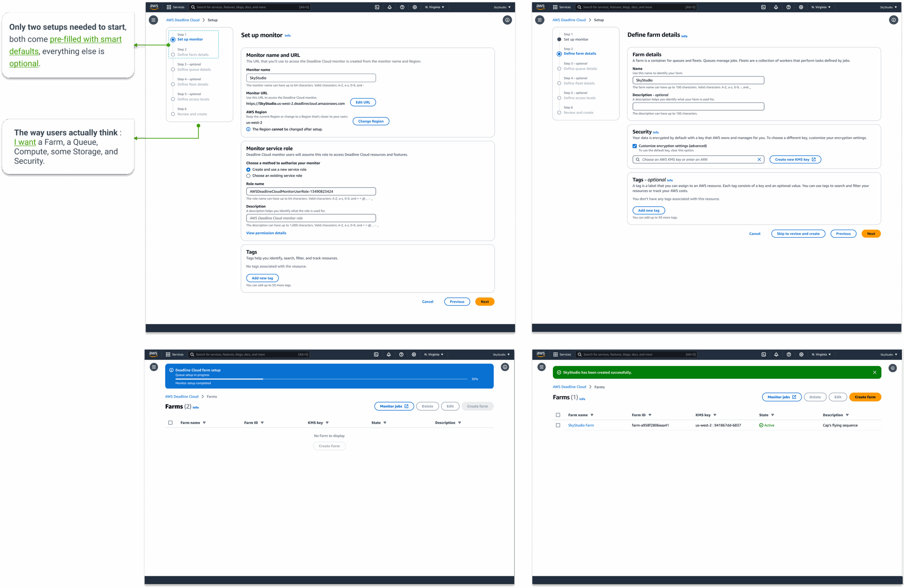Image resolution: width=904 pixels, height=588 pixels.
Task: Uncheck Customize encryption settings (advanced)
Action: [634, 146]
